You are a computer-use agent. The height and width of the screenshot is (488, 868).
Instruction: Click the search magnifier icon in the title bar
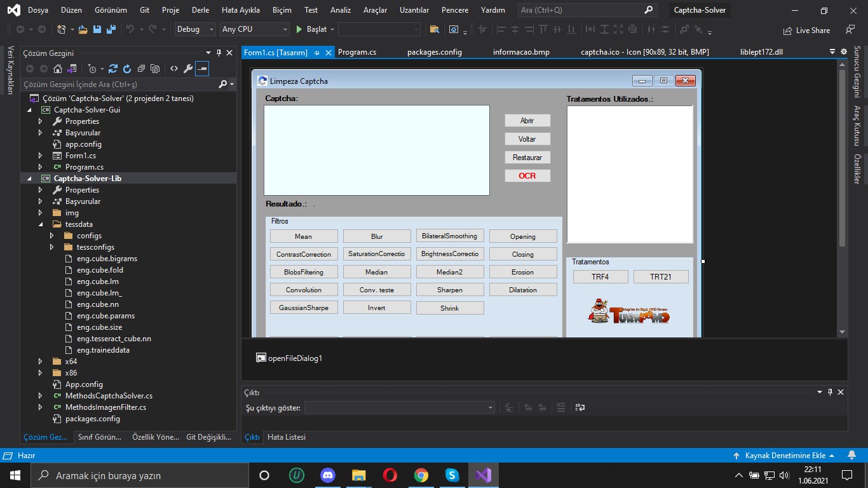pyautogui.click(x=648, y=10)
